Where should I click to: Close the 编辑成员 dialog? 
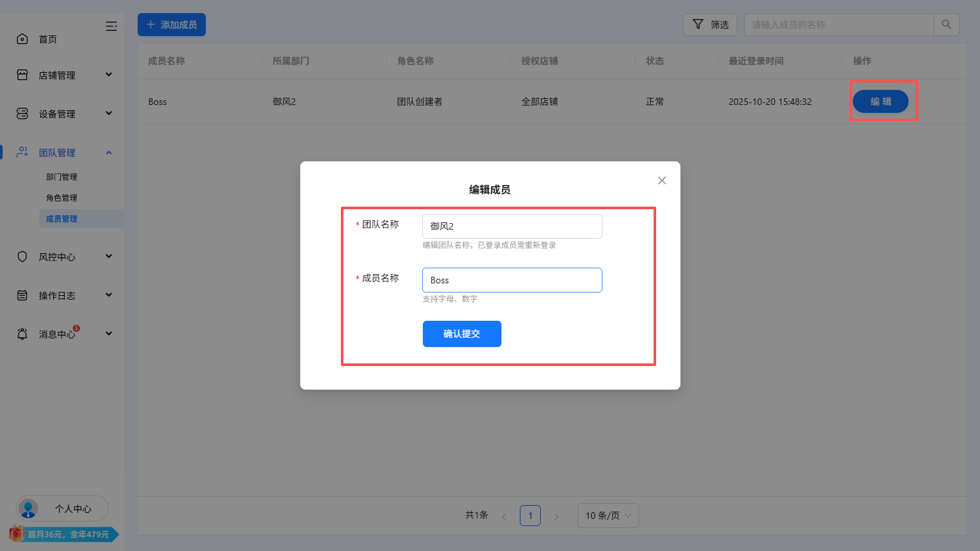coord(662,180)
